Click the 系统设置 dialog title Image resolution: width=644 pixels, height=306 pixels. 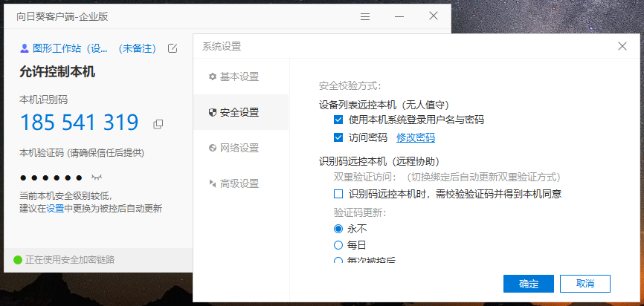[x=222, y=46]
